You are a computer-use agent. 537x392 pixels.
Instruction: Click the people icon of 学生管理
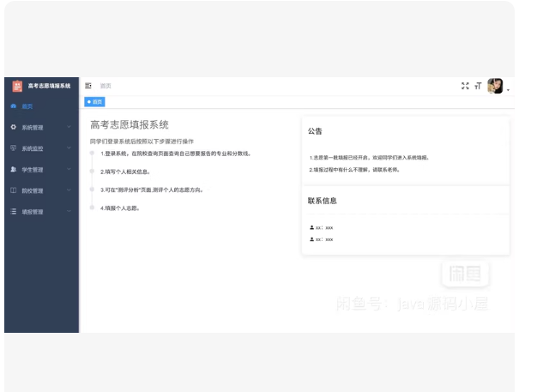click(14, 169)
